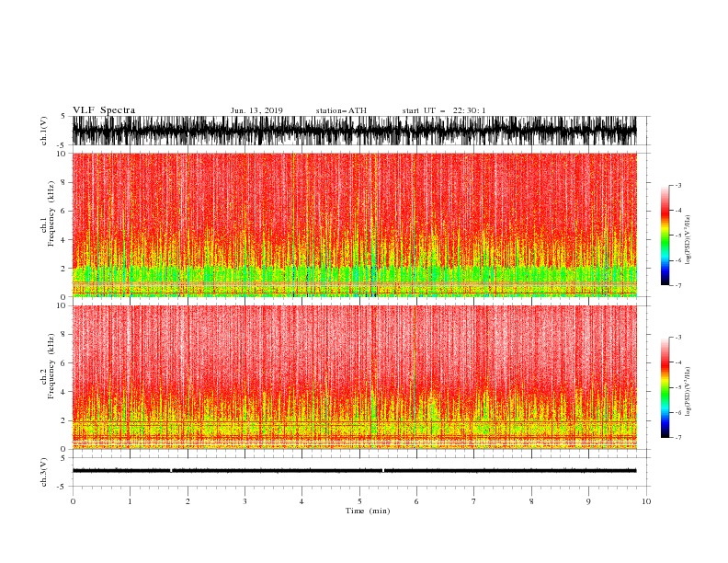
Task: Click the 6 kHz tick on ch.1 spectrogram
Action: pos(63,212)
